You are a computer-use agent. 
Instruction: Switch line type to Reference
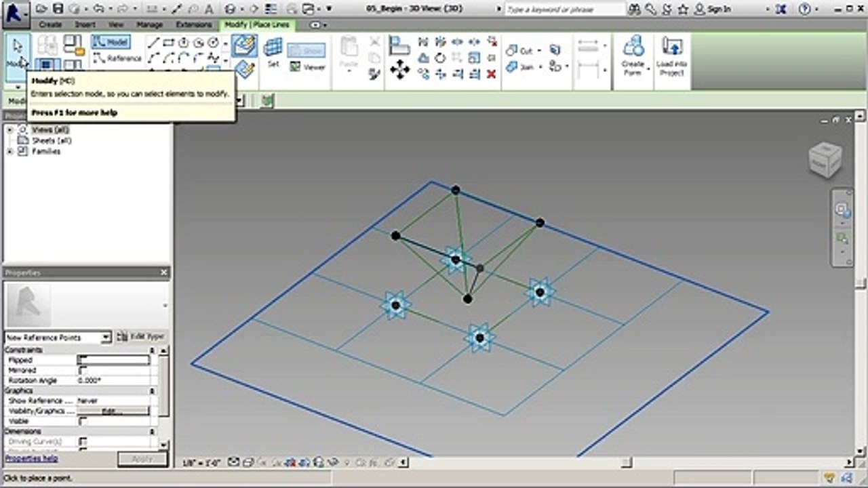117,58
